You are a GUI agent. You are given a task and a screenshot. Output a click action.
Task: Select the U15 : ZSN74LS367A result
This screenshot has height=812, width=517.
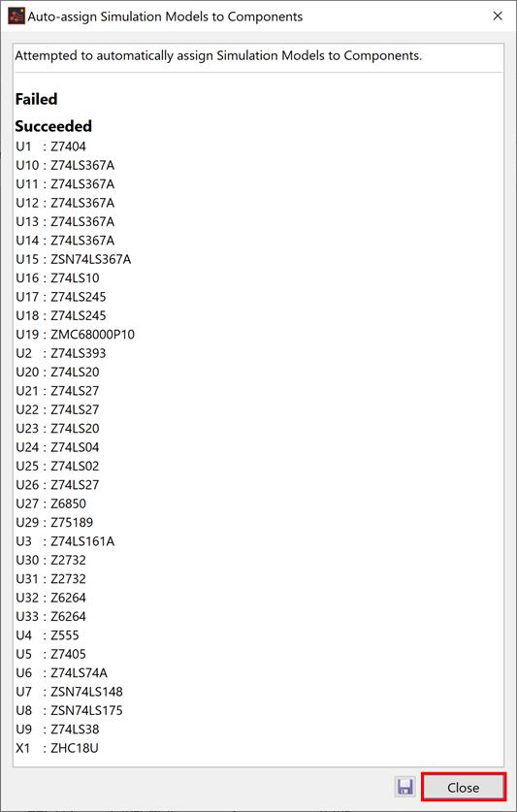click(x=73, y=259)
